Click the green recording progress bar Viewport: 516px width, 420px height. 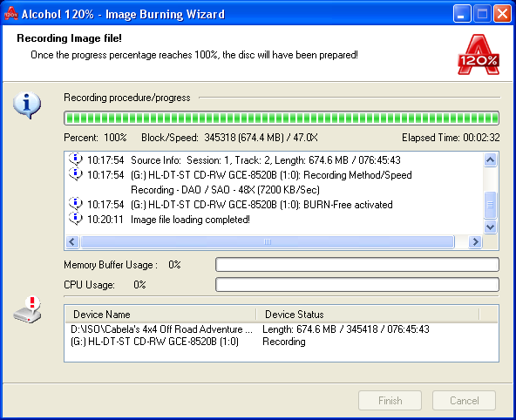[282, 119]
